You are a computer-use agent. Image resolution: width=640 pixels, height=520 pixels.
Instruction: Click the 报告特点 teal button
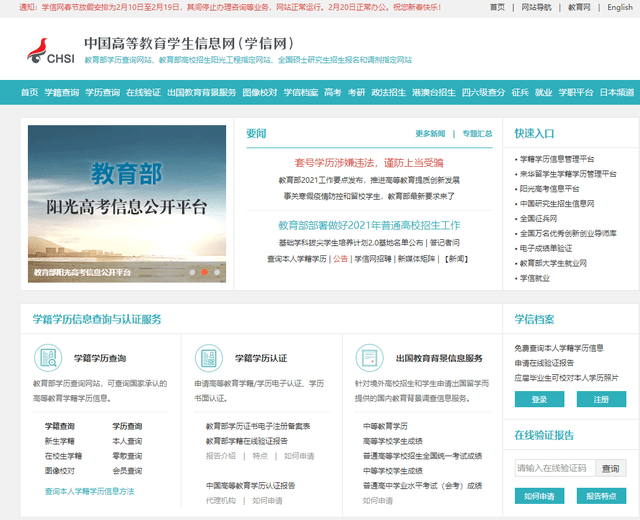[600, 495]
